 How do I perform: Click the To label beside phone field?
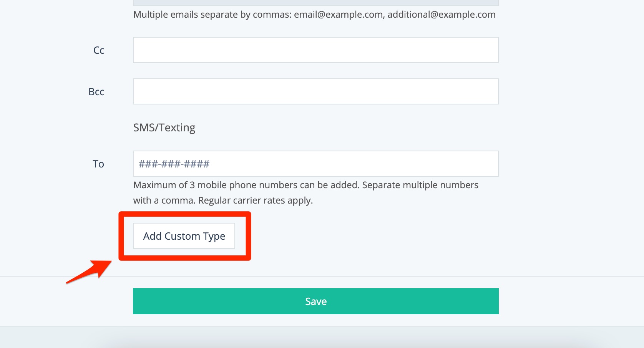(98, 164)
